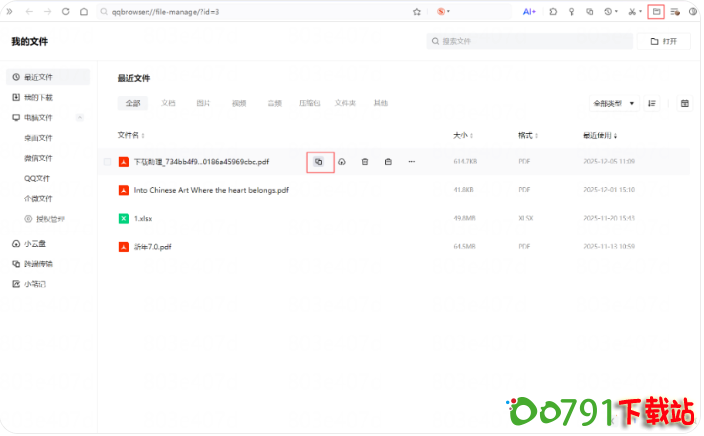Image resolution: width=704 pixels, height=436 pixels.
Task: Switch to the 压缩包 filter tab
Action: [310, 103]
